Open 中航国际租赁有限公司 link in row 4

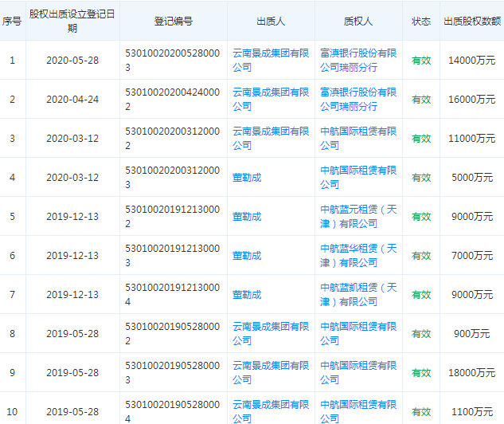358,177
